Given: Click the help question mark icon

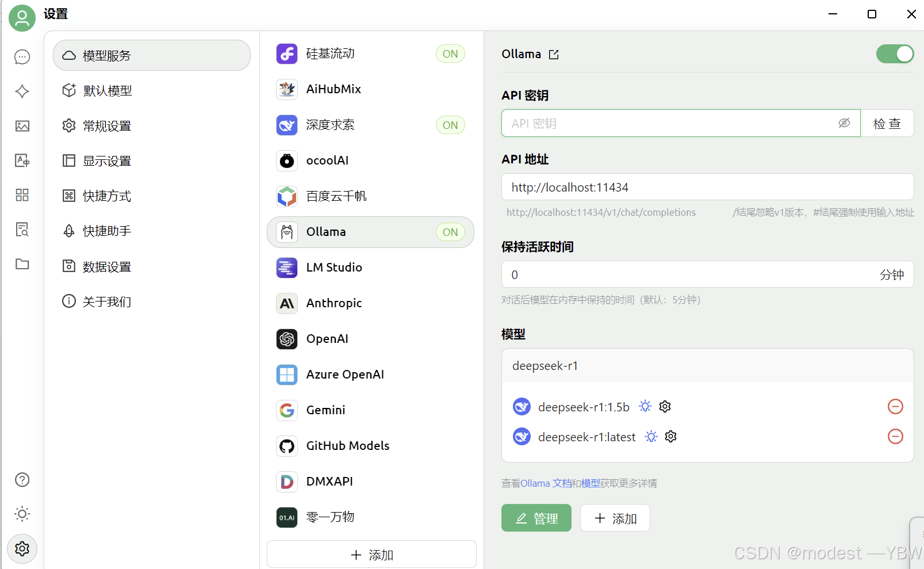Looking at the screenshot, I should pyautogui.click(x=22, y=480).
